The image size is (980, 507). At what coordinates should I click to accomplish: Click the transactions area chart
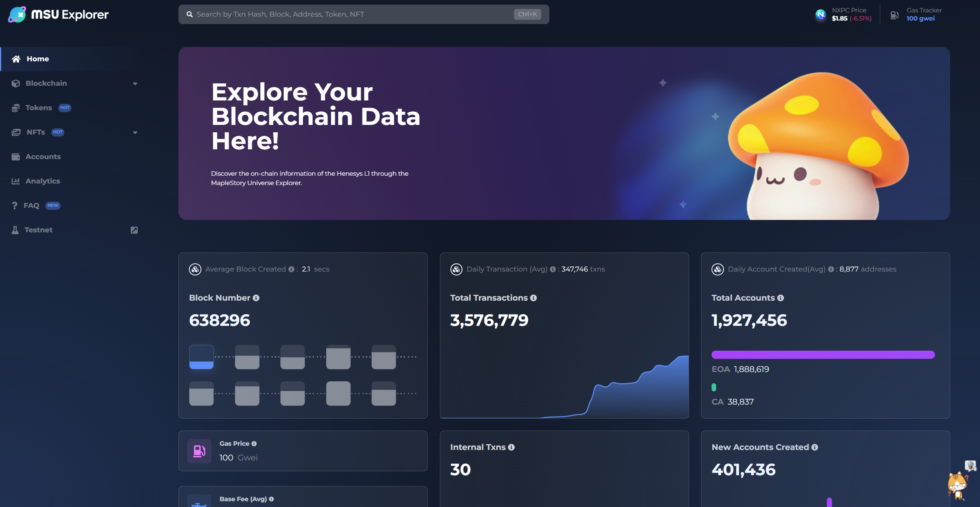564,387
